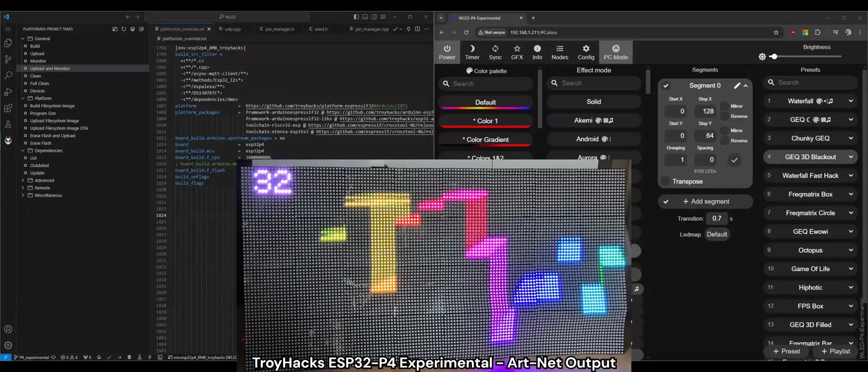Enable Reverse for the Y axis
This screenshot has height=372, width=868.
pyautogui.click(x=724, y=141)
